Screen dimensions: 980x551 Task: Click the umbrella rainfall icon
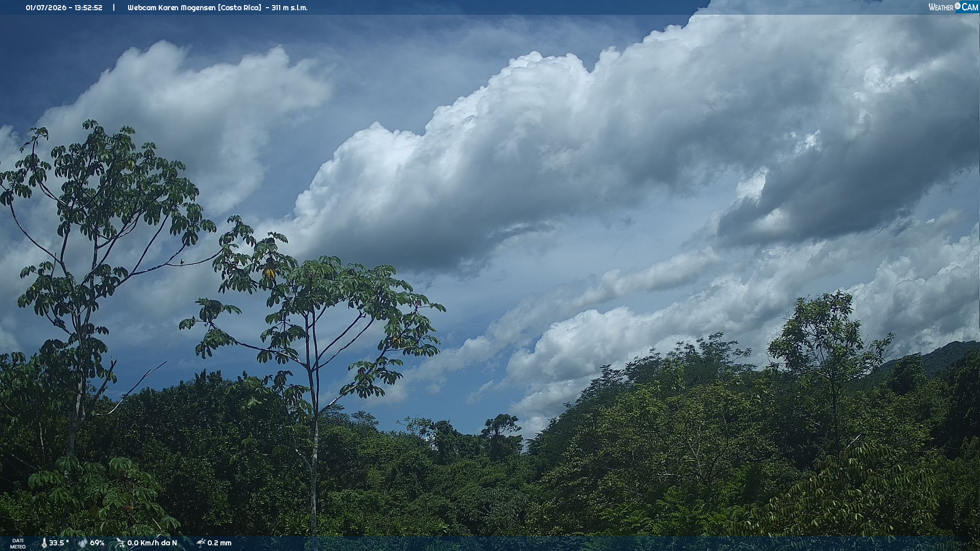click(201, 543)
